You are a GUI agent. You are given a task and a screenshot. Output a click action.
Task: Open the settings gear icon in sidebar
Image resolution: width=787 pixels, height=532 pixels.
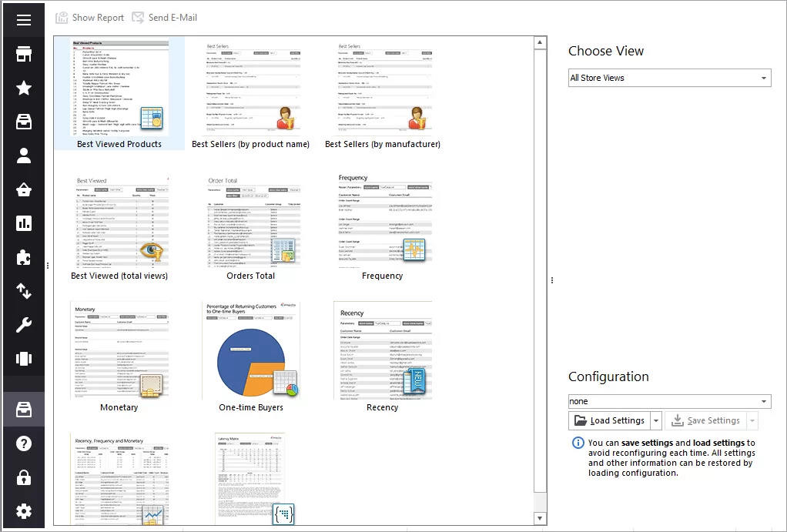(24, 511)
